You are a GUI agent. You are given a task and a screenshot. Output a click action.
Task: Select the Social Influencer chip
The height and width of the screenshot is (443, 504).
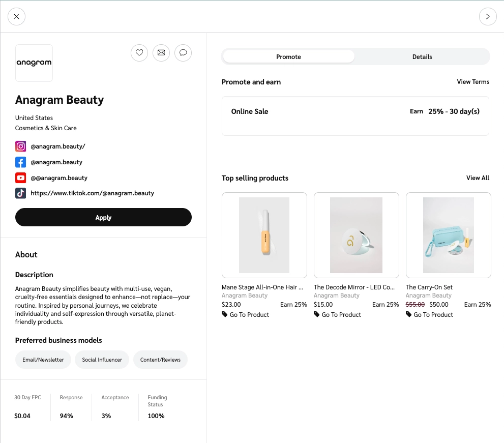pos(102,360)
